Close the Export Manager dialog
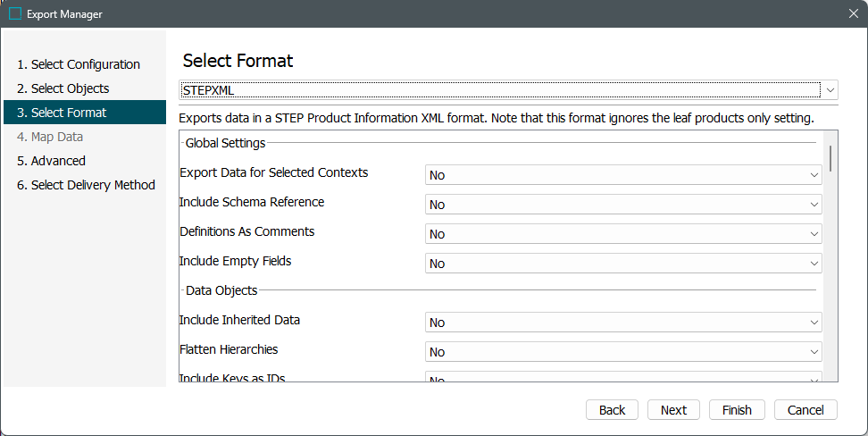This screenshot has width=868, height=436. click(852, 14)
